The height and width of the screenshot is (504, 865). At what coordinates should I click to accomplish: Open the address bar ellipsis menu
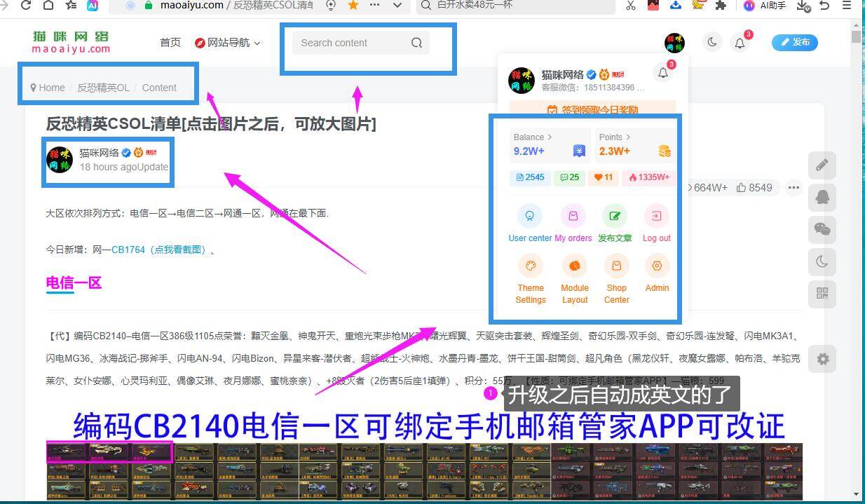click(x=375, y=5)
